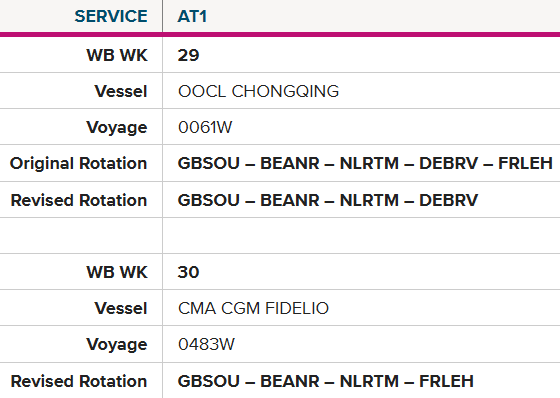Click week number 30

coord(188,272)
